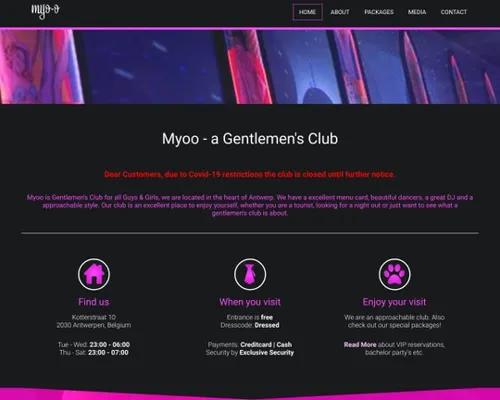The image size is (500, 400).
Task: Select the Enjoy your visit heading
Action: click(x=394, y=302)
